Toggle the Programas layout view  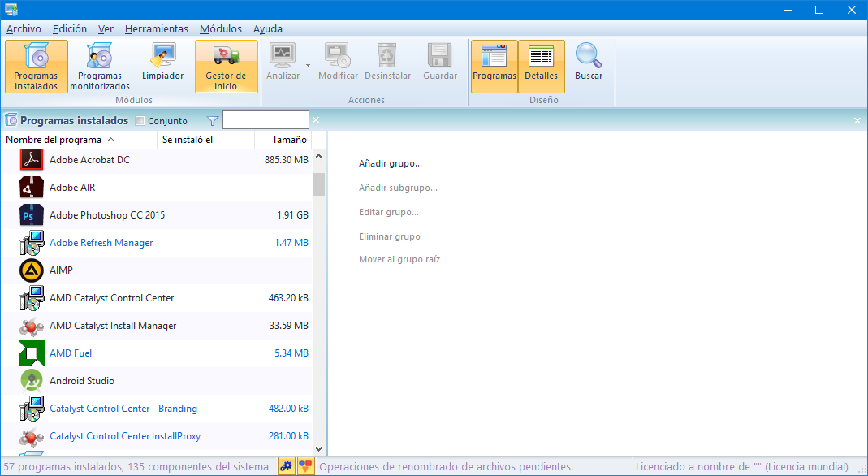tap(494, 67)
